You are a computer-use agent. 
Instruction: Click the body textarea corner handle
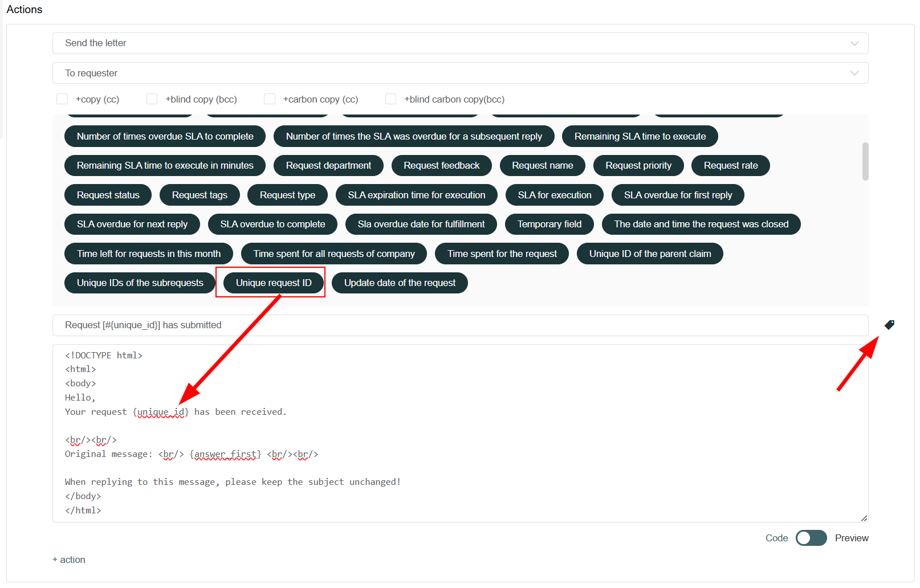tap(864, 518)
